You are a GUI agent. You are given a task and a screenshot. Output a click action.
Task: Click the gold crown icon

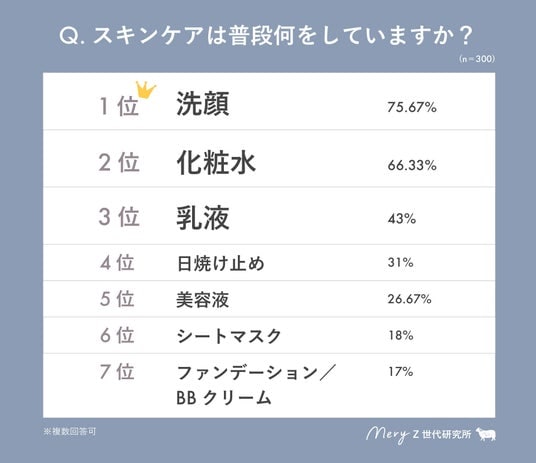click(146, 90)
